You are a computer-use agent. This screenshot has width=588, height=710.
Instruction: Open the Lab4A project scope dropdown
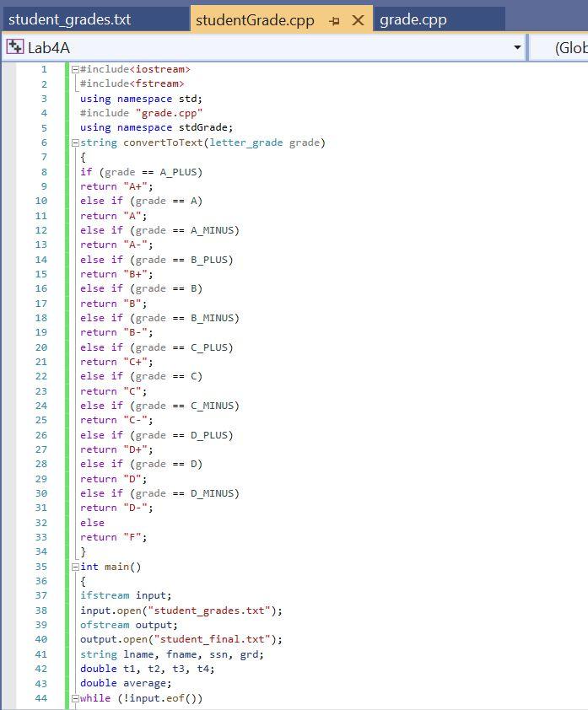click(517, 47)
